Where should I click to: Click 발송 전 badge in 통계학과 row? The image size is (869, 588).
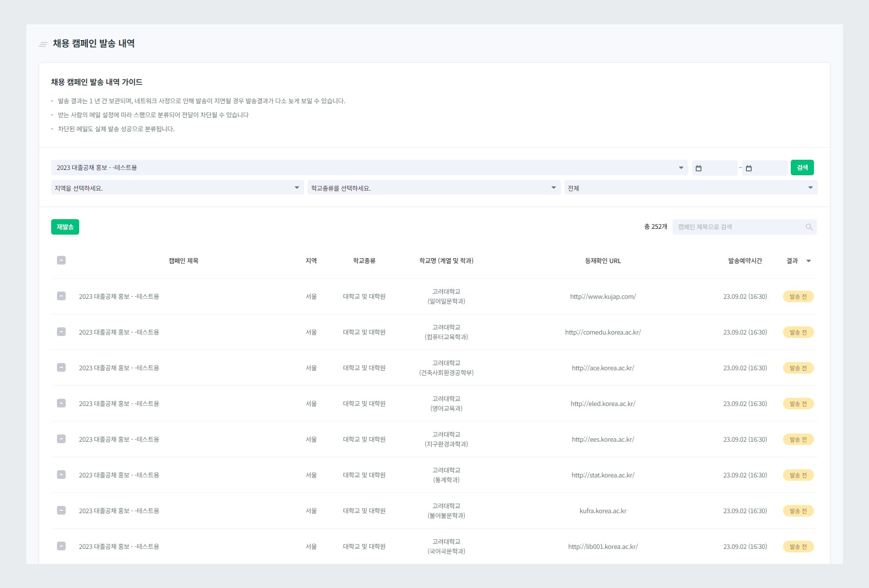(799, 475)
